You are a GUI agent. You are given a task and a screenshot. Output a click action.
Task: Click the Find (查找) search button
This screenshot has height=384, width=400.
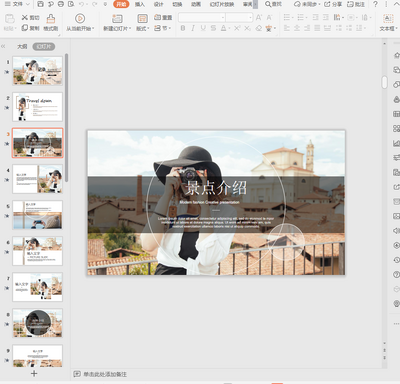tap(273, 4)
